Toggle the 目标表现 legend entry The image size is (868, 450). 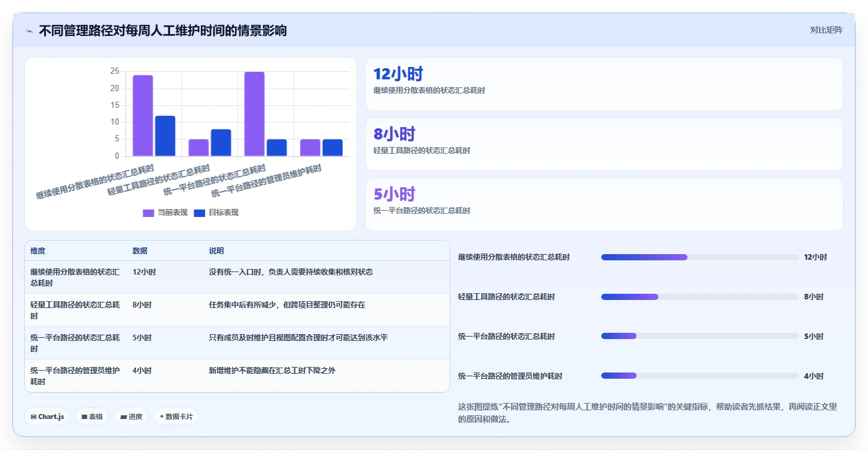coord(217,213)
